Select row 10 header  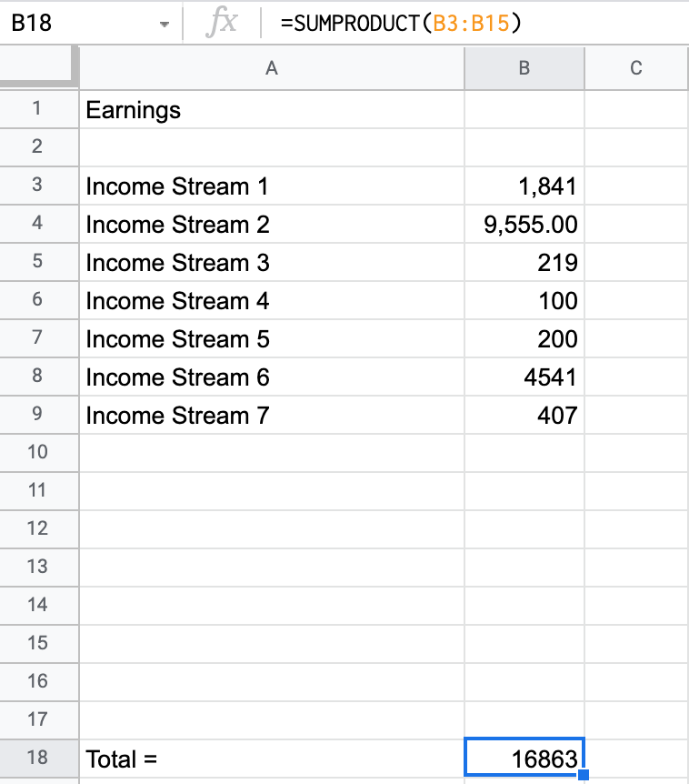pyautogui.click(x=38, y=453)
